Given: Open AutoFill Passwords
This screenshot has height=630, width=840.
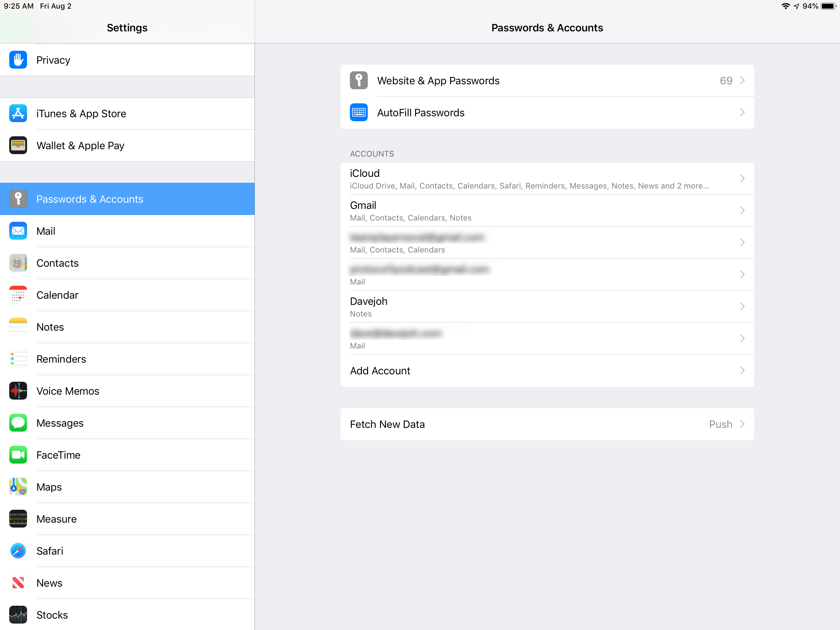Looking at the screenshot, I should pyautogui.click(x=547, y=113).
